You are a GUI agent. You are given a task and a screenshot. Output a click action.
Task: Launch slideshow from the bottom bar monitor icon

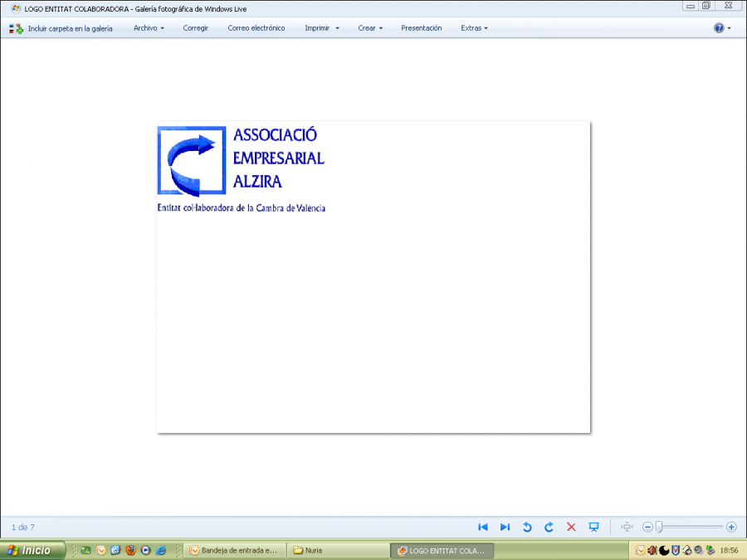click(x=593, y=527)
